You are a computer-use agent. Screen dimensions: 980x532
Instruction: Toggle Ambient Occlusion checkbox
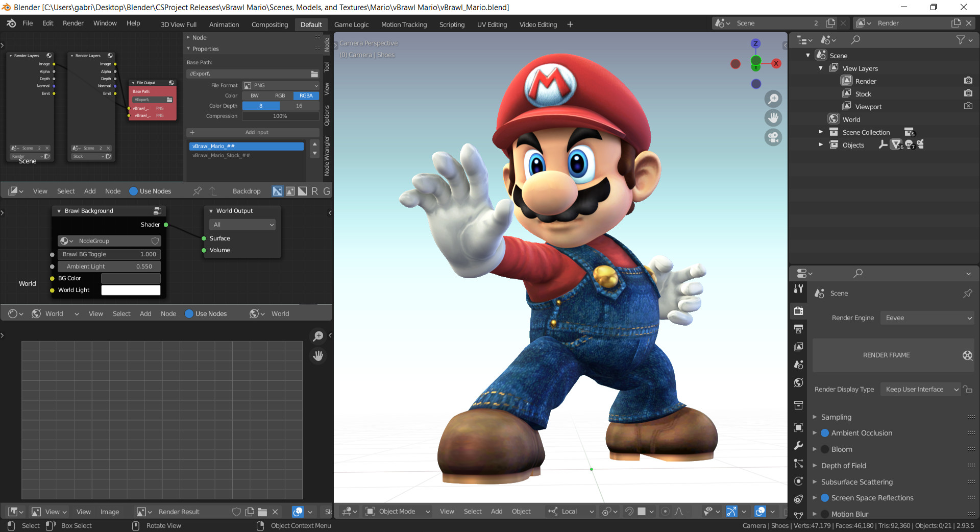coord(825,433)
